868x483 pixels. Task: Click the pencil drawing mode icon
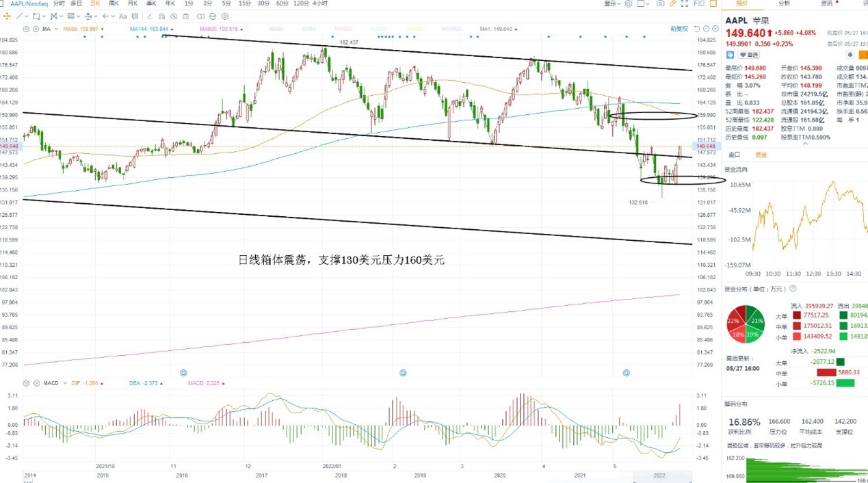pos(672,3)
